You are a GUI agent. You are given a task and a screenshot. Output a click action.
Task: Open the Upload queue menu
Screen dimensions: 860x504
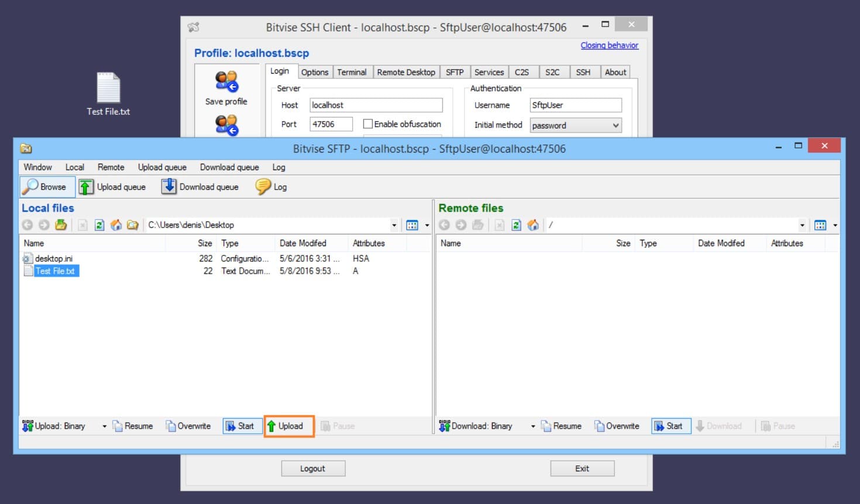[x=163, y=167]
